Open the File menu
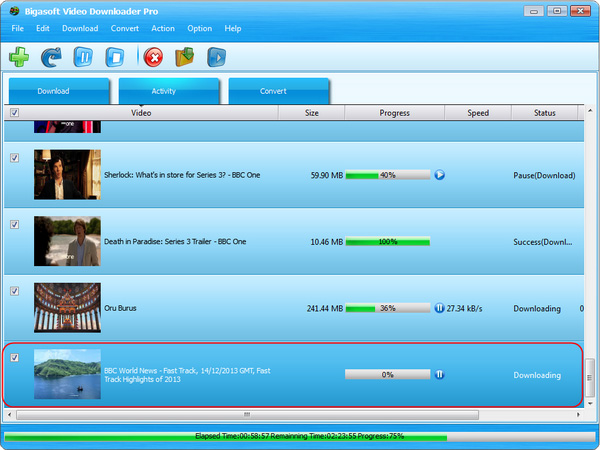This screenshot has width=600, height=450. click(18, 28)
